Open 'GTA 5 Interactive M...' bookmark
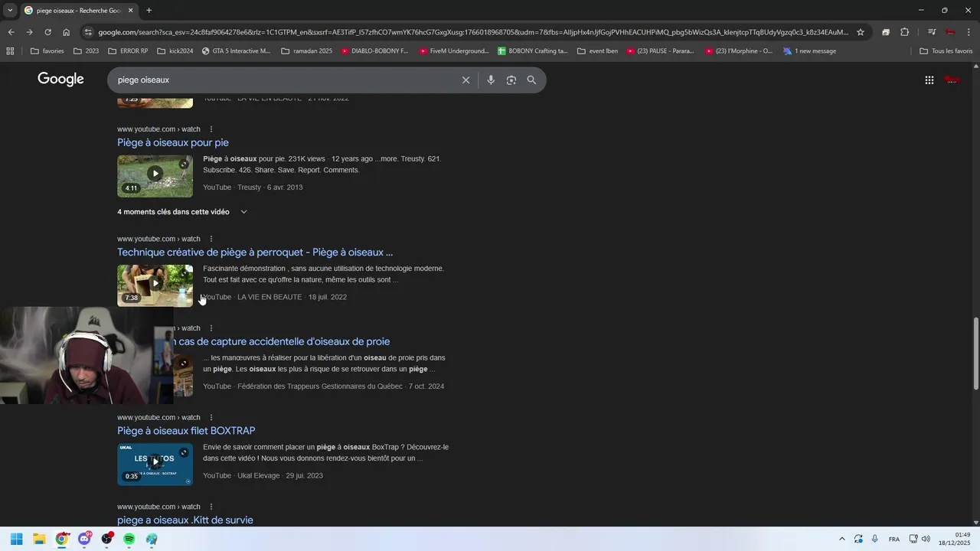The height and width of the screenshot is (551, 980). (236, 51)
